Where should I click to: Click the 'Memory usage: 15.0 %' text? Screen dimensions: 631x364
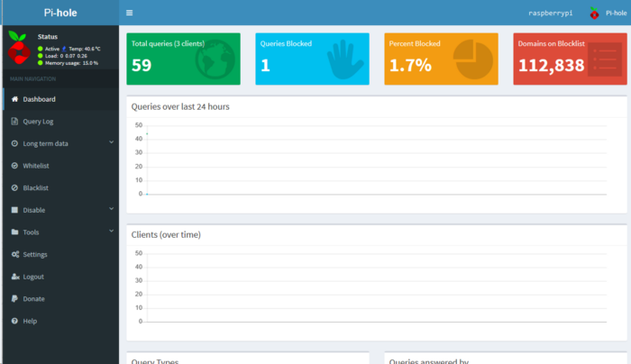[x=71, y=63]
